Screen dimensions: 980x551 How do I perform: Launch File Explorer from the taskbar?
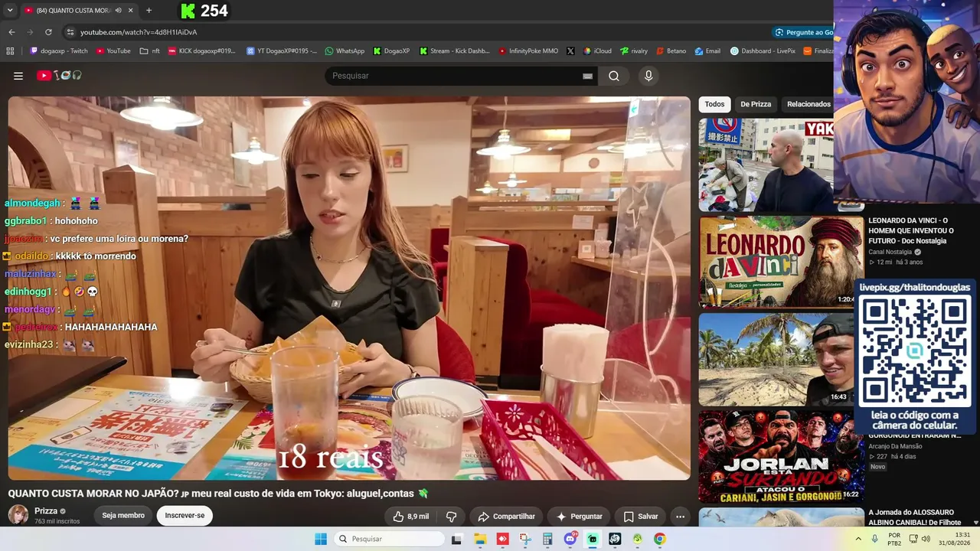click(480, 539)
